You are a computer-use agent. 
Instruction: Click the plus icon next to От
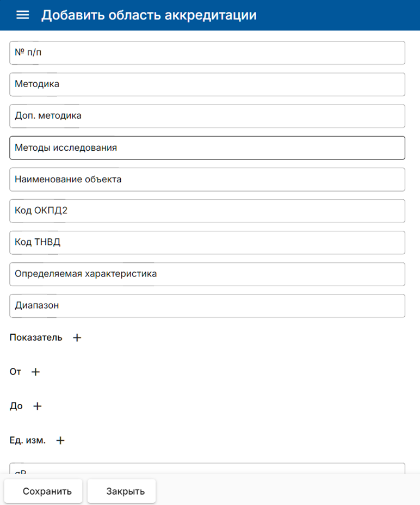[36, 372]
